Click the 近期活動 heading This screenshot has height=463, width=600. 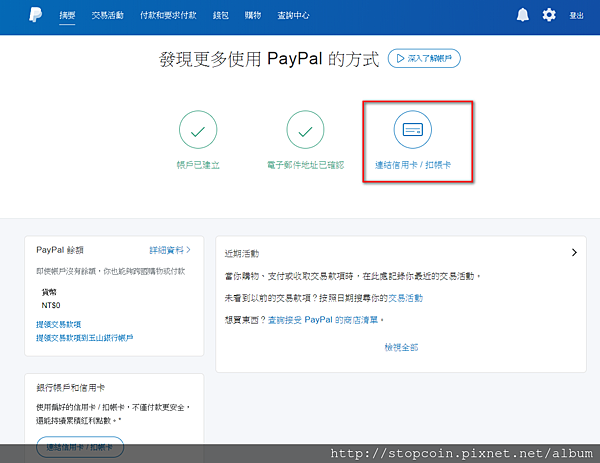242,253
